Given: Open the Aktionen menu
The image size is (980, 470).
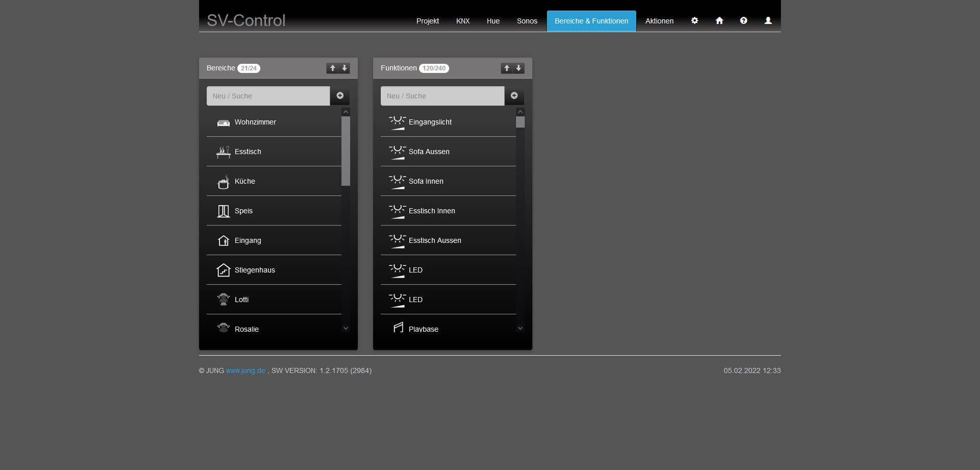Looking at the screenshot, I should click(x=659, y=21).
